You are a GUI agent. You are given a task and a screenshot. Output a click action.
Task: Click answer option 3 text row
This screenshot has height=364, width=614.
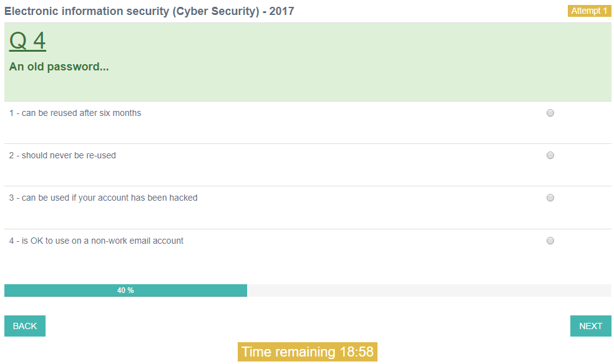click(104, 198)
